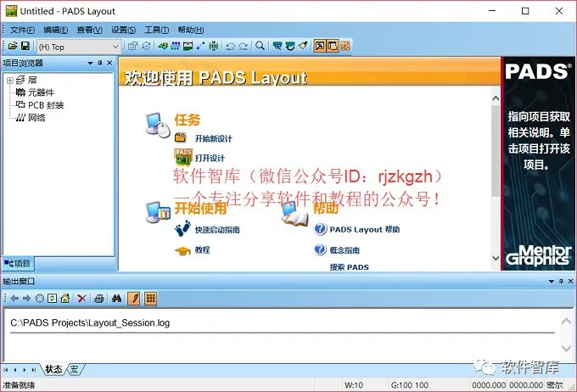Expand the 层 tree node
This screenshot has width=577, height=392.
pos(10,81)
